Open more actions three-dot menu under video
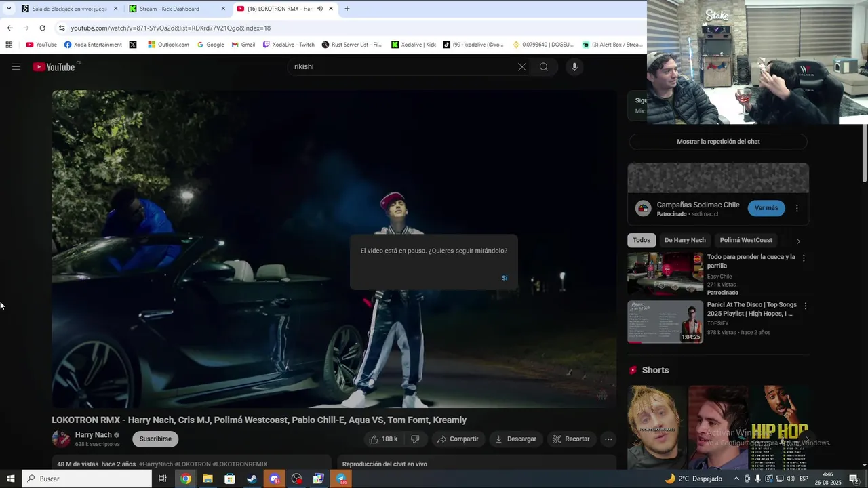The height and width of the screenshot is (488, 868). 608,439
